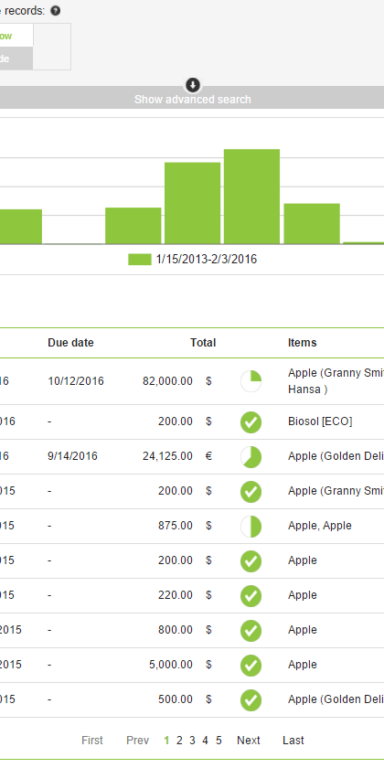Click the quarter-paid pie icon for 82,000.00 row
This screenshot has height=768, width=384.
251,382
